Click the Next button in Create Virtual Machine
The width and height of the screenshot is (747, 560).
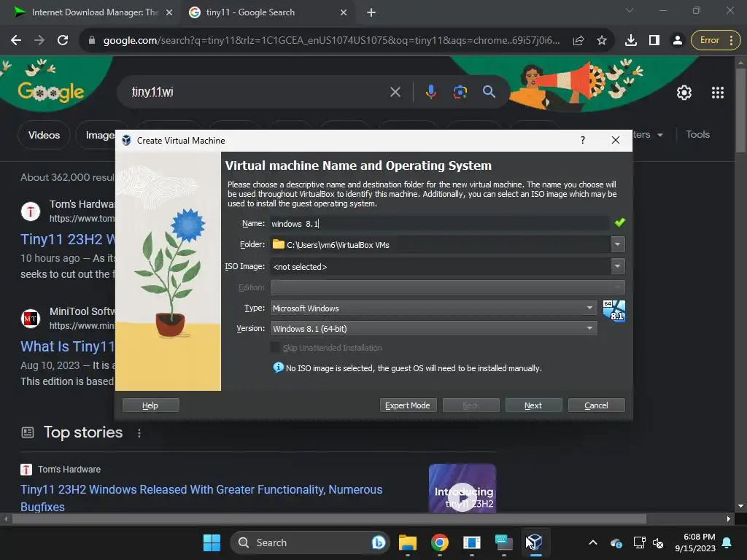[533, 405]
